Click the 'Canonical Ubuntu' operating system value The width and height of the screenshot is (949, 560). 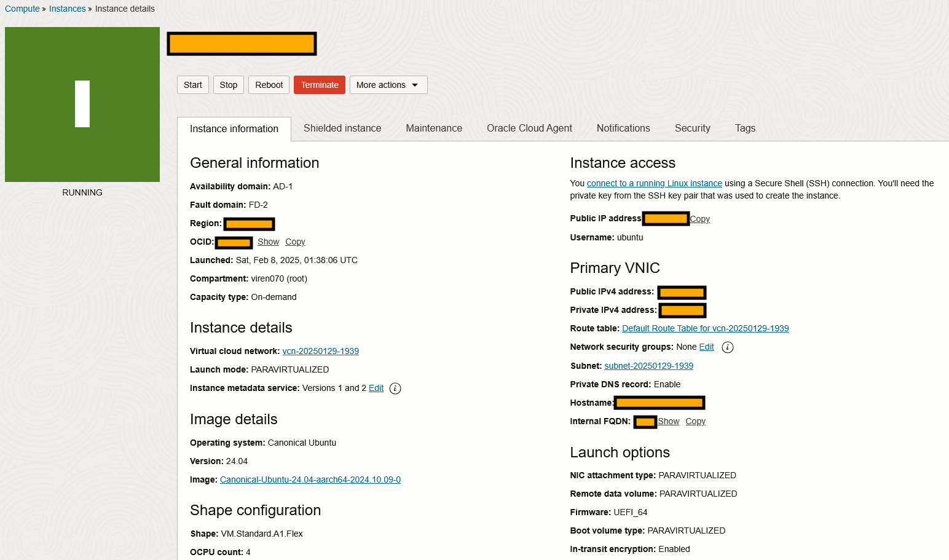[x=302, y=443]
